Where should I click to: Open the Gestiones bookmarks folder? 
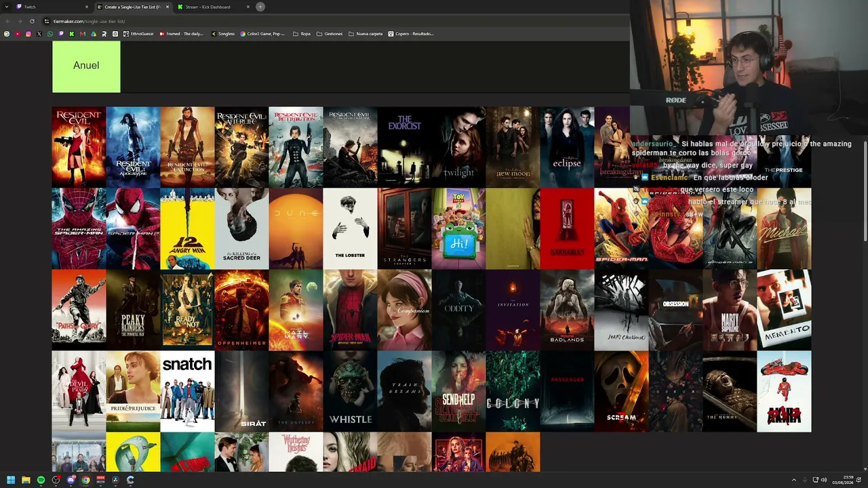pos(330,34)
